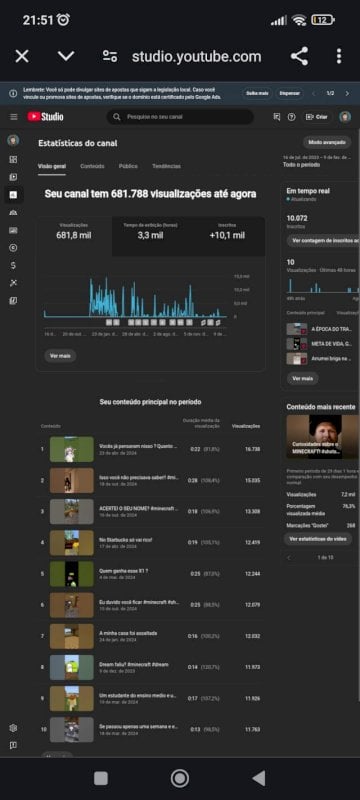The image size is (360, 800).
Task: Switch to the Visão geral tab
Action: tap(52, 166)
